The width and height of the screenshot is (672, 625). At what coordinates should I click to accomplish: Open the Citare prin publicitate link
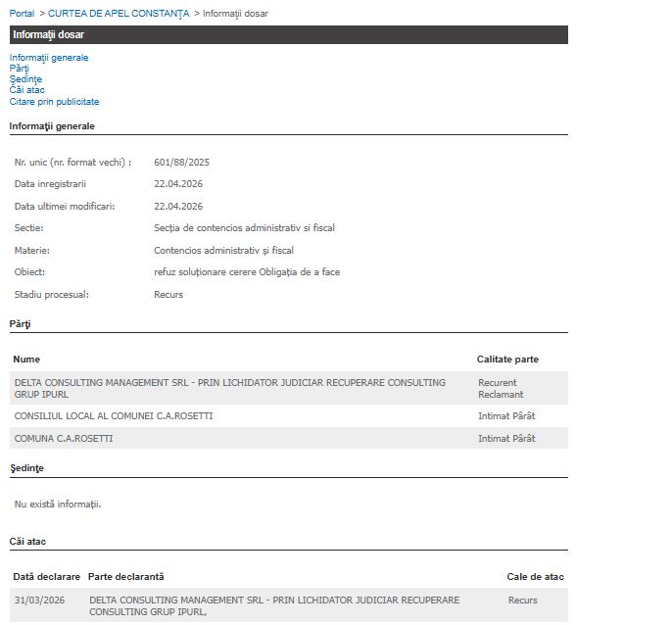[54, 102]
